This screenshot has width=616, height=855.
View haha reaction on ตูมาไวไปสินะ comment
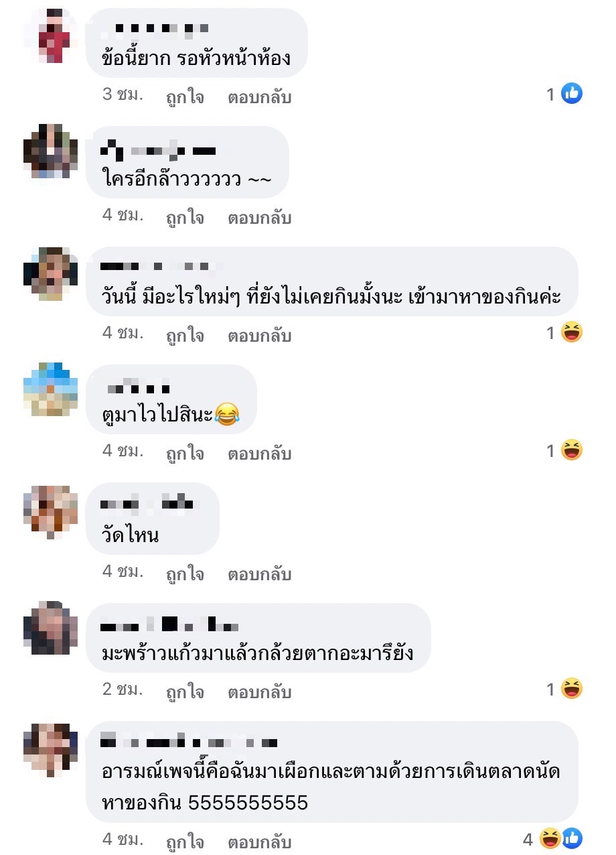[572, 450]
